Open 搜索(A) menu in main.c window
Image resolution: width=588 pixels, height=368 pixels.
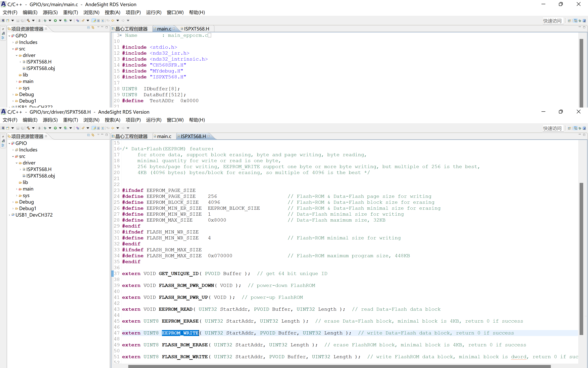(x=113, y=12)
